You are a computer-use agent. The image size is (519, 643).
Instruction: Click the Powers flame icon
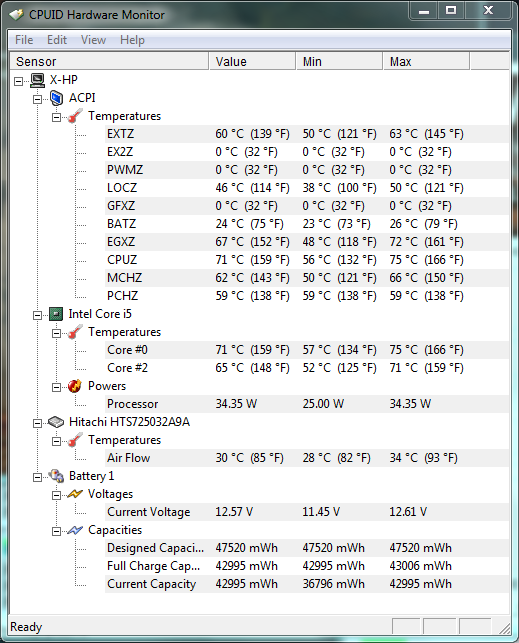(75, 386)
